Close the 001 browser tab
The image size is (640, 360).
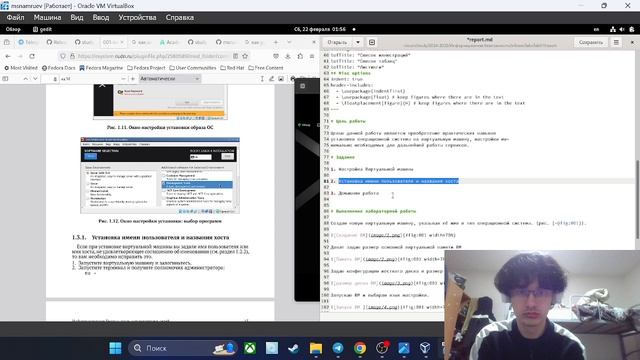[122, 42]
